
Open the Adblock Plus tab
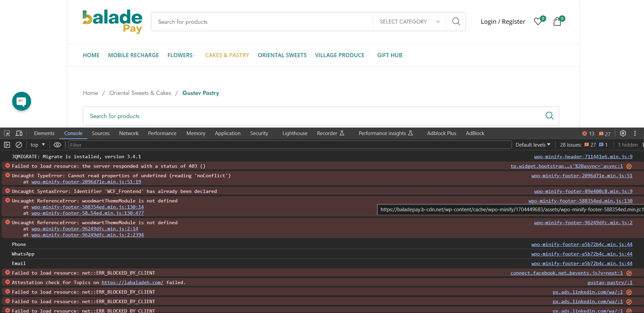[x=441, y=133]
